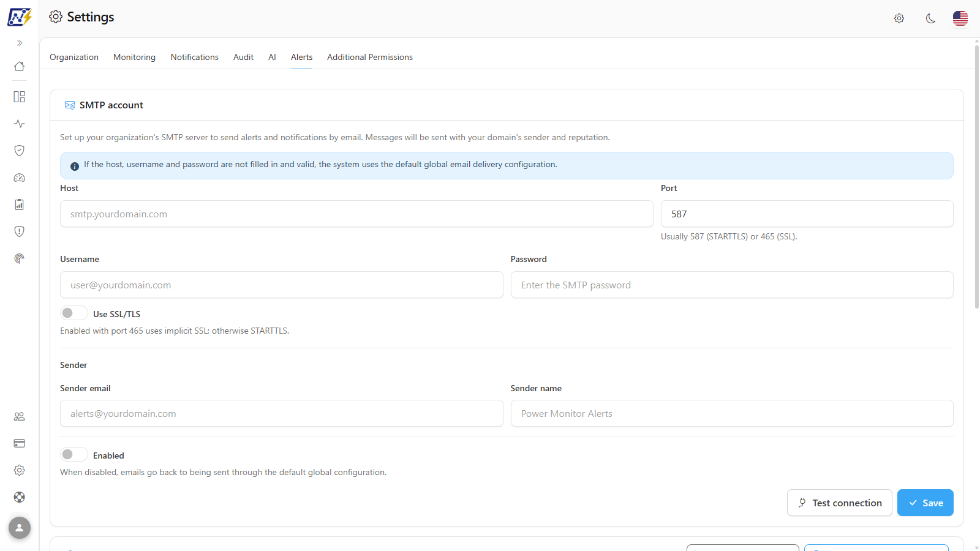The width and height of the screenshot is (980, 551).
Task: Click the Port field showing 587
Action: pos(807,214)
